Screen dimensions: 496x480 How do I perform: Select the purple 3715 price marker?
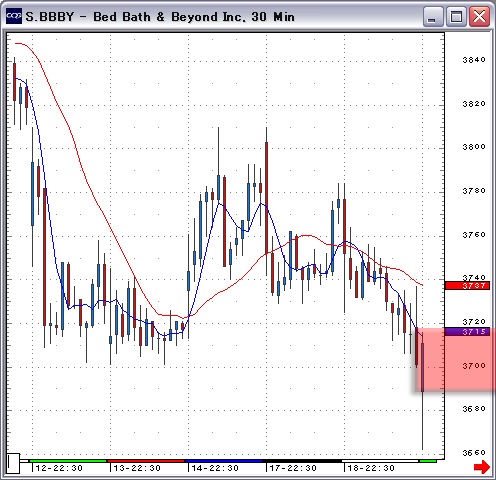(467, 332)
